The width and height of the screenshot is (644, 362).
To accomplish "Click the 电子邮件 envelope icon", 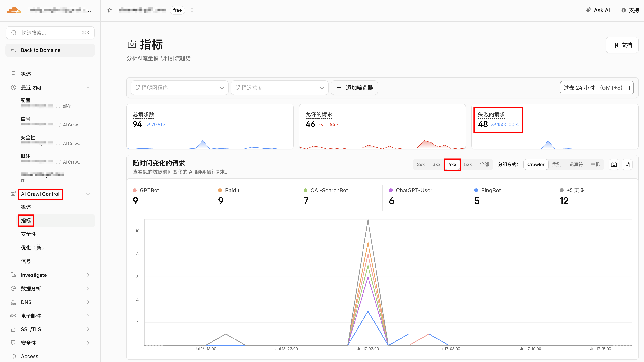I will click(13, 316).
